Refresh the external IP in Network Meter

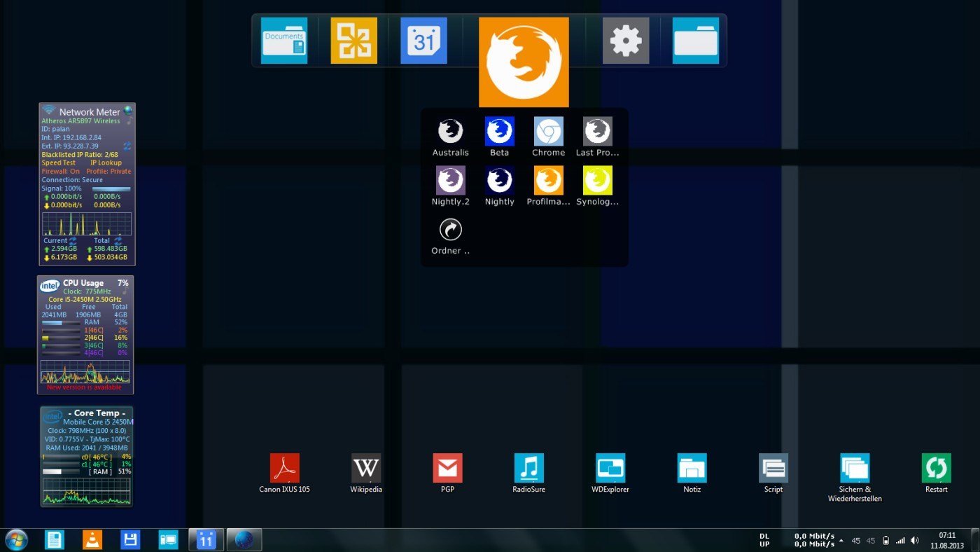tap(127, 146)
